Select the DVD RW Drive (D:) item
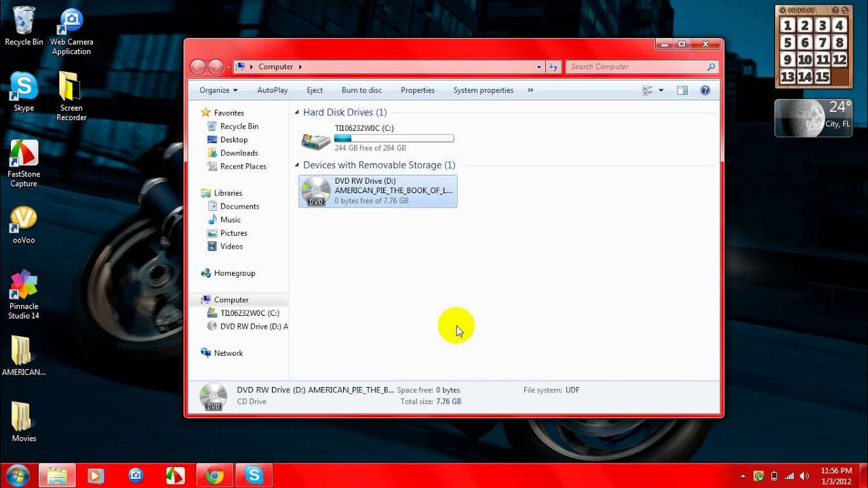Image resolution: width=868 pixels, height=488 pixels. (x=378, y=191)
